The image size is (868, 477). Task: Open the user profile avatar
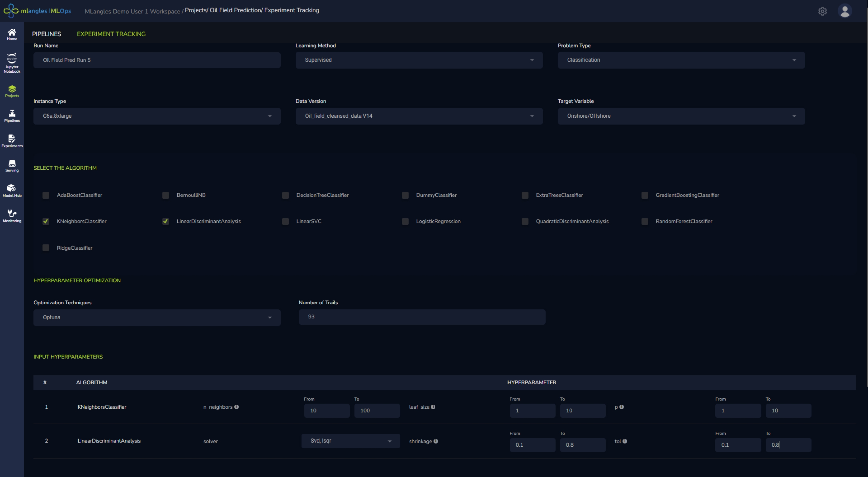(x=844, y=11)
